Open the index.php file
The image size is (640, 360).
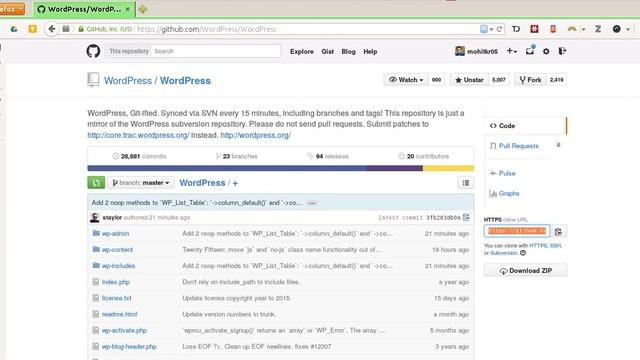coord(116,282)
